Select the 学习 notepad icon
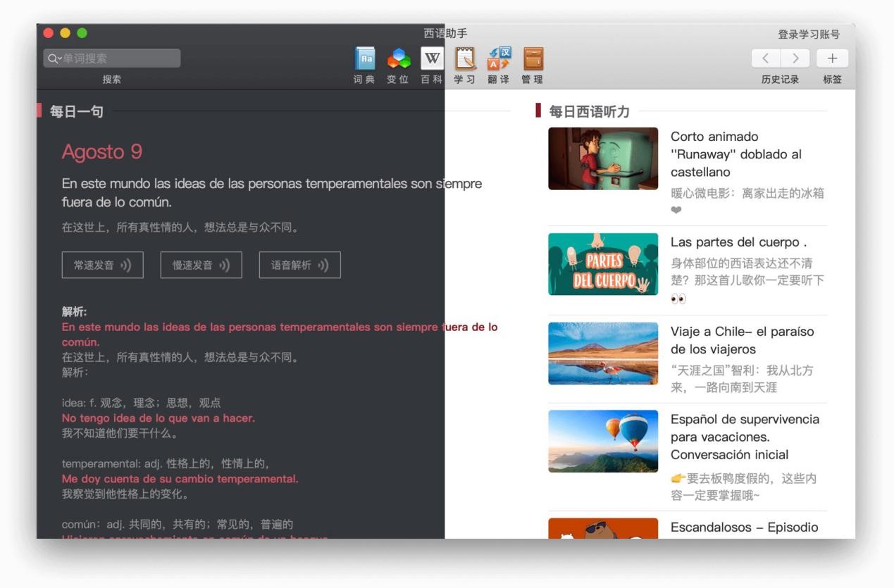This screenshot has width=894, height=588. point(465,58)
